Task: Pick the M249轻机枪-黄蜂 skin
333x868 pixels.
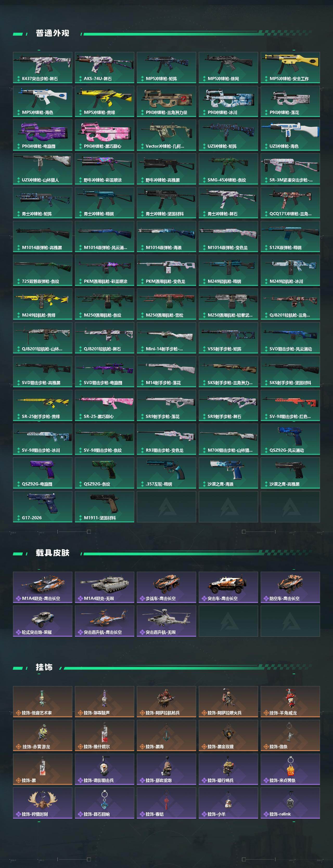Action: [x=42, y=304]
